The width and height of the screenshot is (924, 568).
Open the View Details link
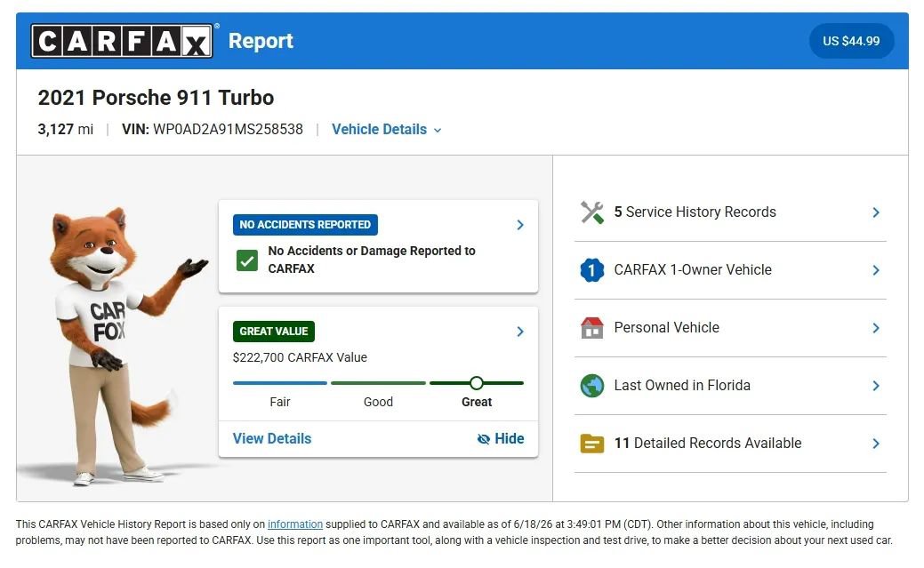pyautogui.click(x=271, y=438)
